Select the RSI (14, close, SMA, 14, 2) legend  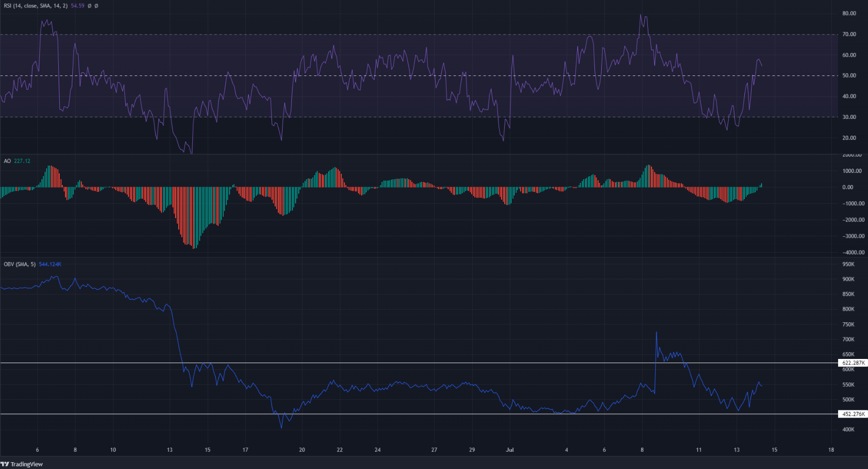(36, 6)
